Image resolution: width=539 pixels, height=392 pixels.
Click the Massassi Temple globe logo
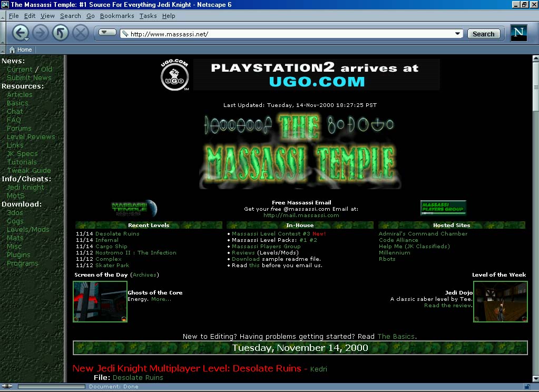tap(134, 208)
